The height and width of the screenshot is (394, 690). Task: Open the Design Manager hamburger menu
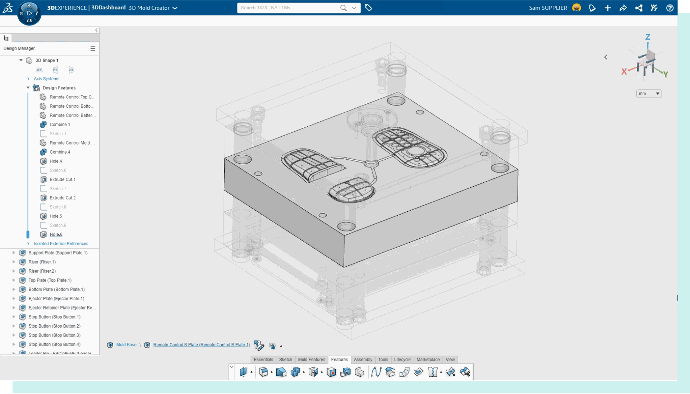[93, 48]
